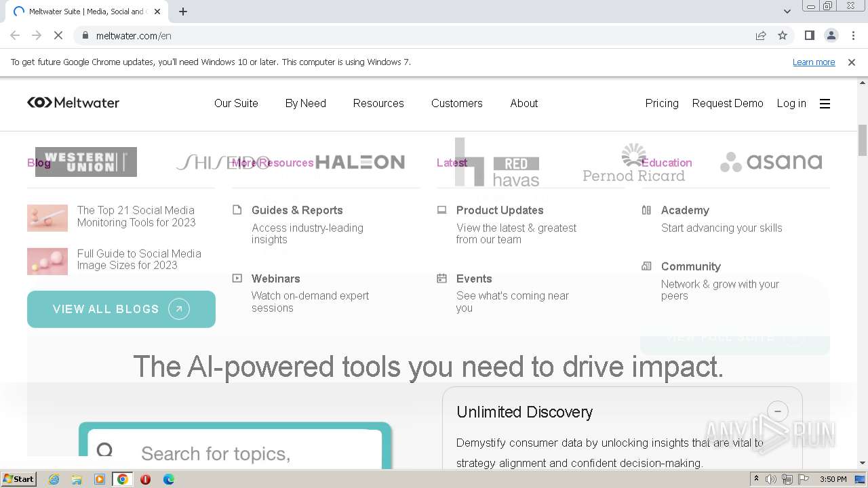Click the Guides & Reports document icon
Viewport: 868px width, 488px height.
coord(237,210)
